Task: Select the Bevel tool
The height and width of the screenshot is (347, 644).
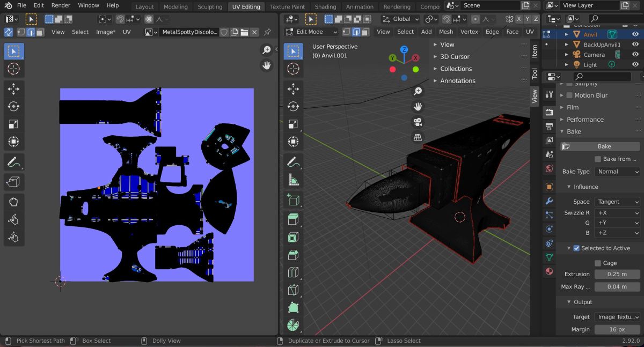Action: [x=293, y=255]
